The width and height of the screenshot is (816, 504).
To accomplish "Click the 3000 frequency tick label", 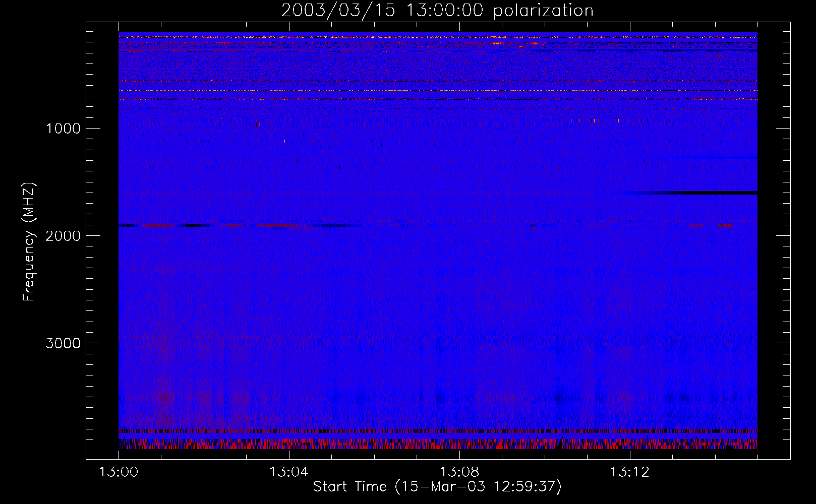I will click(x=63, y=343).
